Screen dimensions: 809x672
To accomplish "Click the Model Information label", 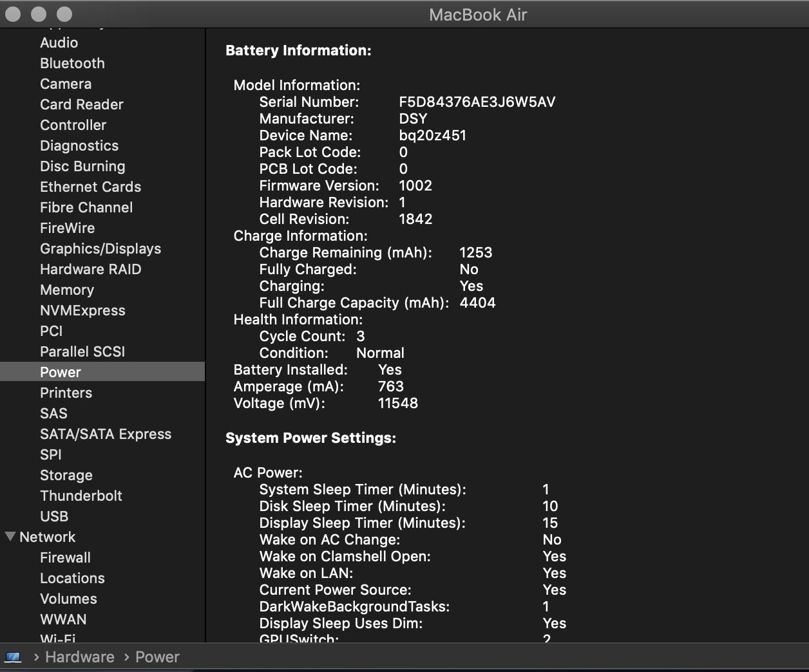I will pos(297,85).
